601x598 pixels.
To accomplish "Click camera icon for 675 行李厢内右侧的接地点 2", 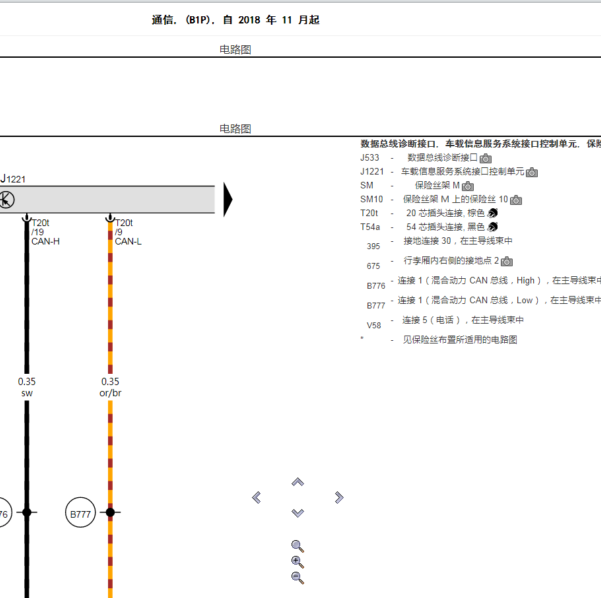I will pos(507,261).
